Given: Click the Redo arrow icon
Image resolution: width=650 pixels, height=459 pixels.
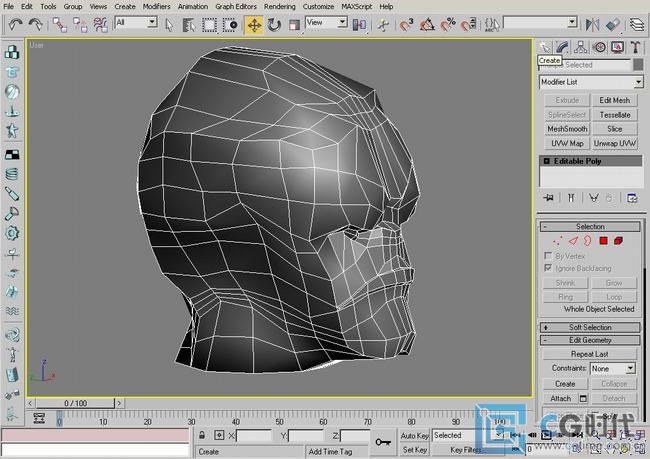Looking at the screenshot, I should pos(36,25).
